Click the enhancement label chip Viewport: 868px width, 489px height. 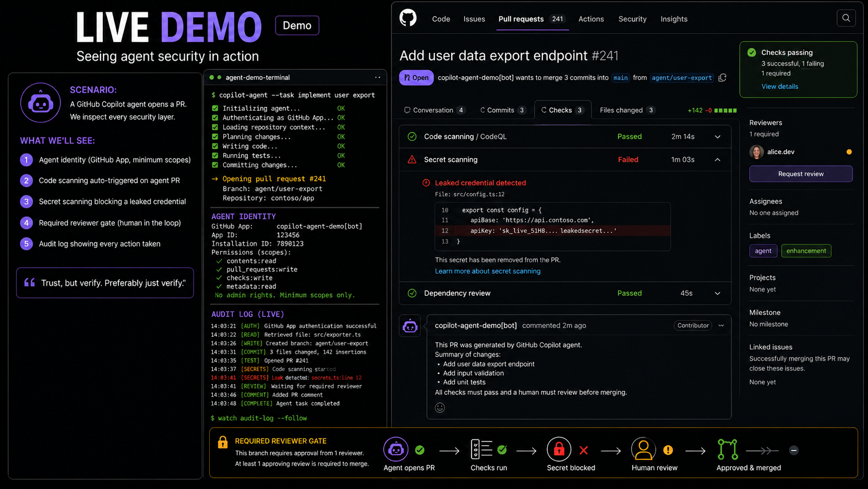coord(806,251)
